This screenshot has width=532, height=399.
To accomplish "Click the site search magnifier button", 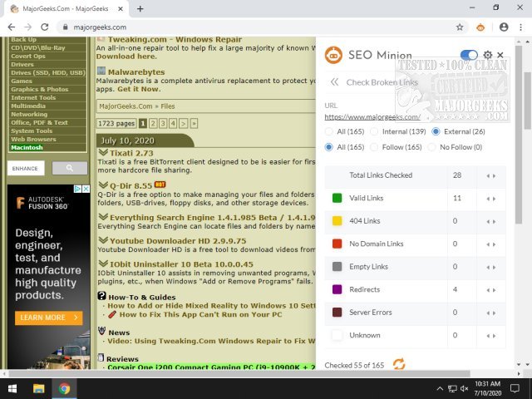I will pyautogui.click(x=69, y=168).
